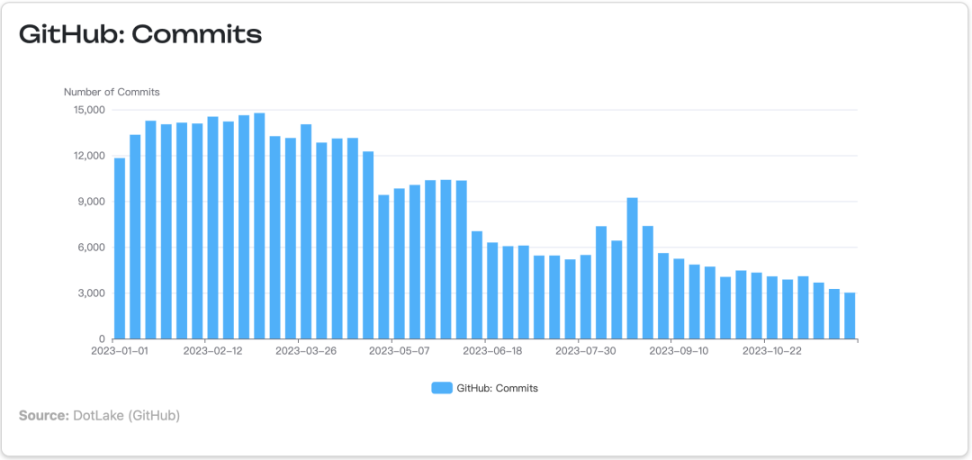This screenshot has width=972, height=460.
Task: Click the tall August spike bar above 9,000
Action: coord(632,268)
